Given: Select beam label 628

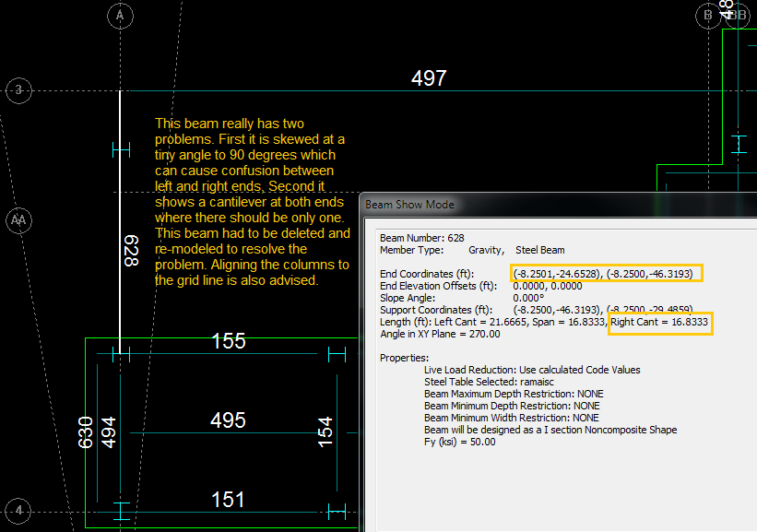Looking at the screenshot, I should pyautogui.click(x=131, y=250).
